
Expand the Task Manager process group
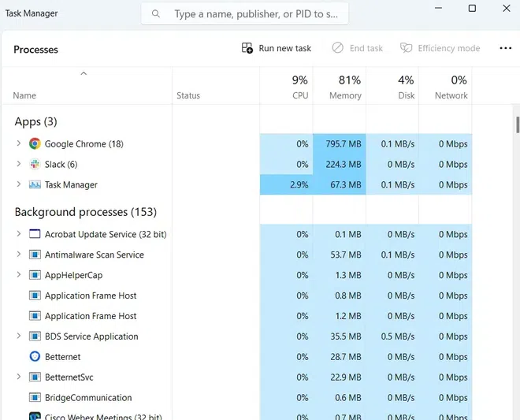point(19,184)
